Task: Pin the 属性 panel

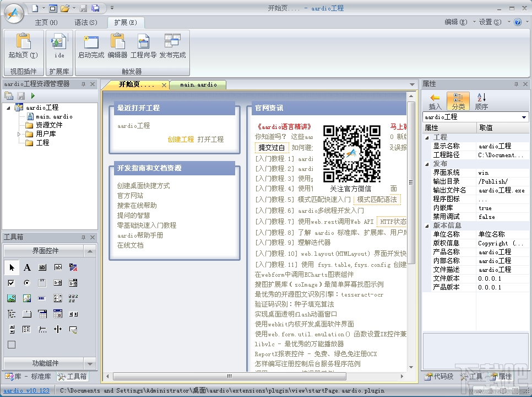Action: (516, 84)
